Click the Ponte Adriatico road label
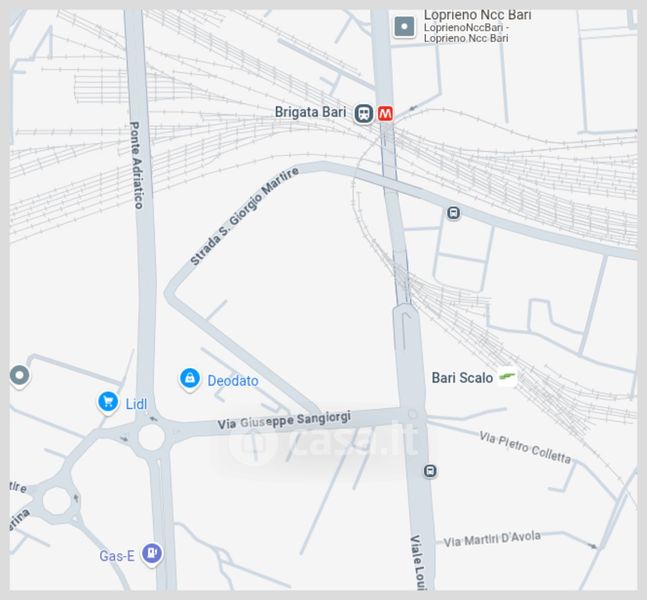 point(137,165)
